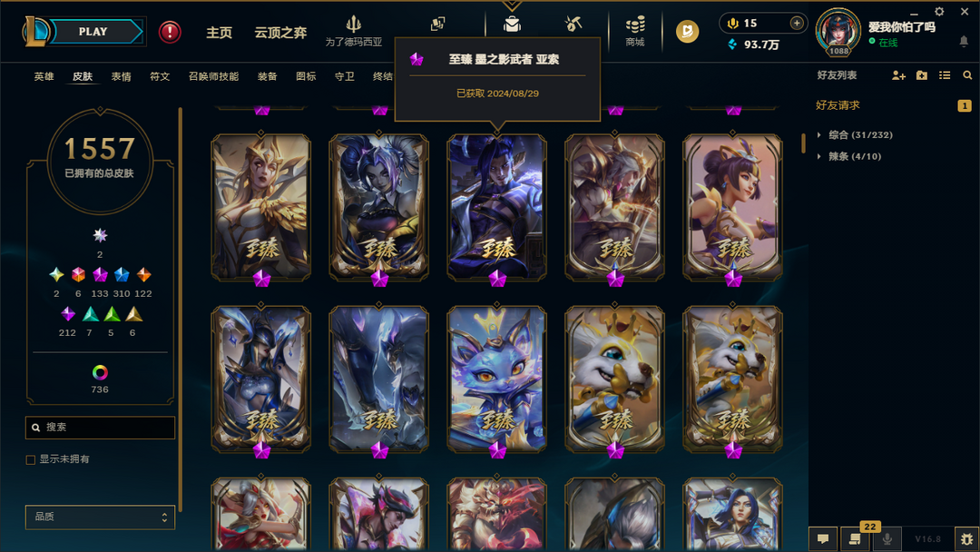Open the notification bell icon

click(964, 41)
